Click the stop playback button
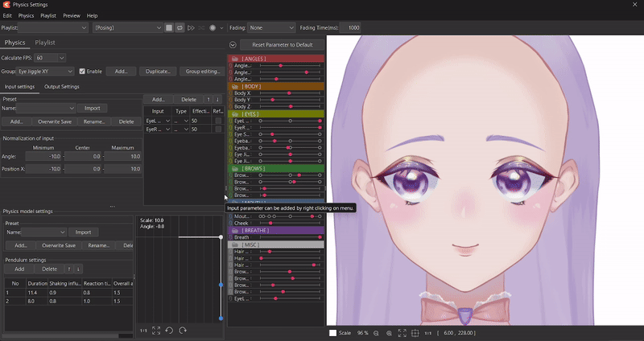The width and height of the screenshot is (644, 341). (x=170, y=27)
